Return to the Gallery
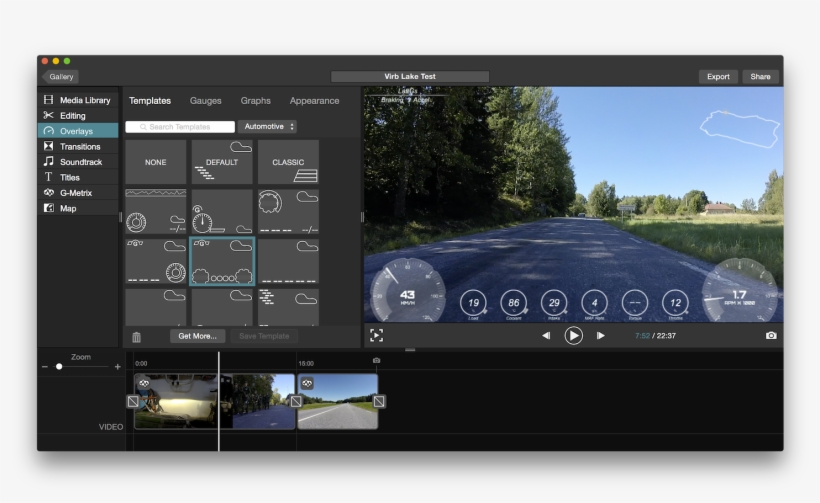The image size is (820, 503). [60, 77]
